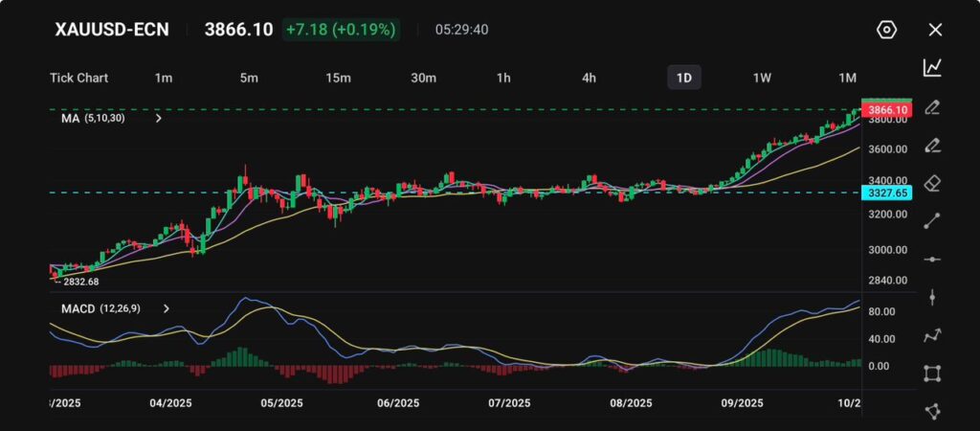Select the trend line drawing tool
The width and height of the screenshot is (980, 431).
click(932, 221)
